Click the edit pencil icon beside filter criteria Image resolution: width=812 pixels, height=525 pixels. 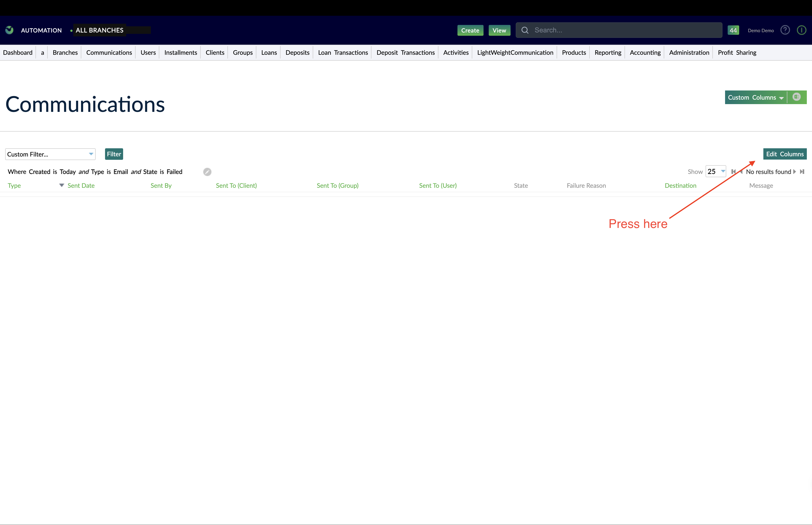[x=207, y=172]
